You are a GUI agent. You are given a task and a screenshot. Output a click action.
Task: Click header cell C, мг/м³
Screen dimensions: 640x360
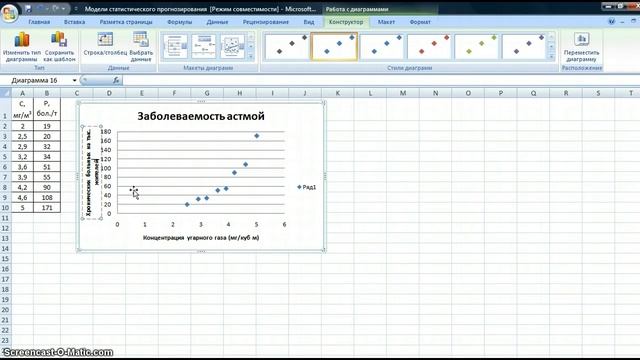point(22,109)
